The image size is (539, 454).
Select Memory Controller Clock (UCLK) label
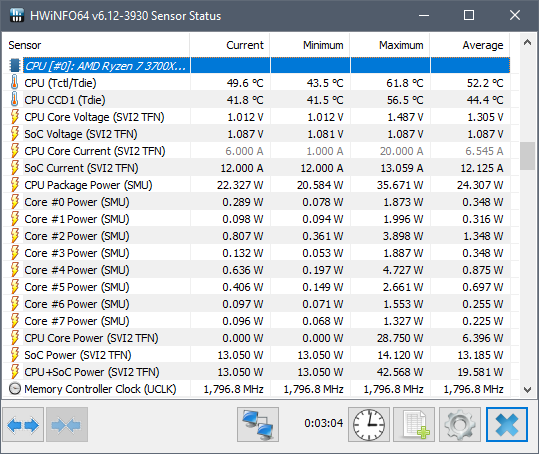(x=100, y=389)
